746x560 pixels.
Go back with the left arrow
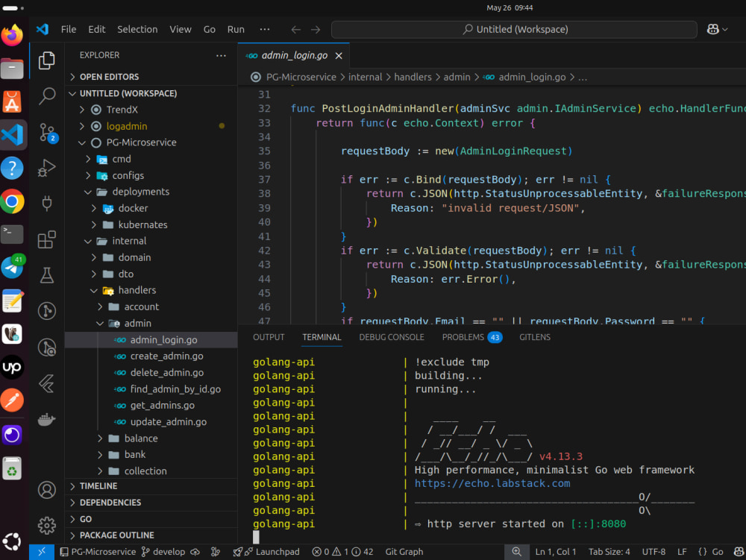[x=296, y=30]
